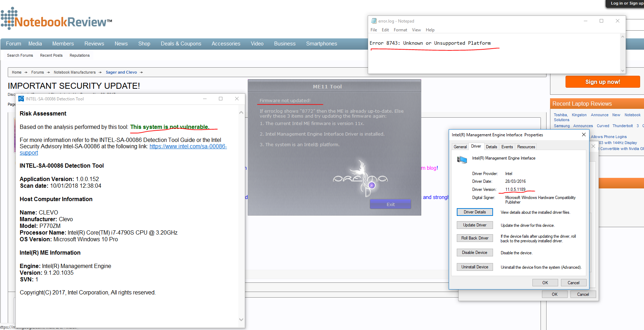
Task: Click the Detection Tool scrollbar down arrow
Action: pyautogui.click(x=241, y=320)
